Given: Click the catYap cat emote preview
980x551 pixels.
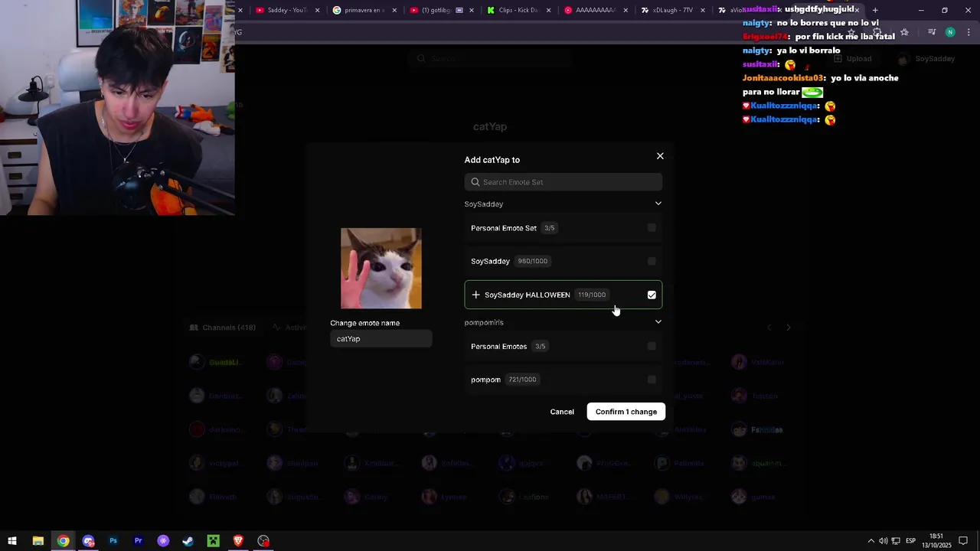Looking at the screenshot, I should coord(381,269).
